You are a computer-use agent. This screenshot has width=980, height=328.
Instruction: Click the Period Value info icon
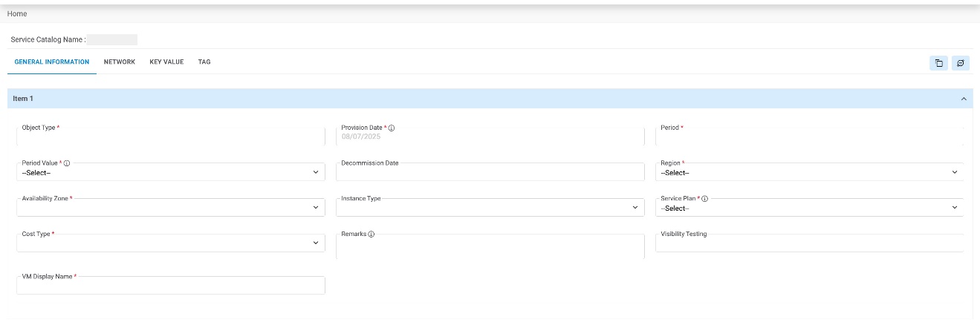point(67,163)
